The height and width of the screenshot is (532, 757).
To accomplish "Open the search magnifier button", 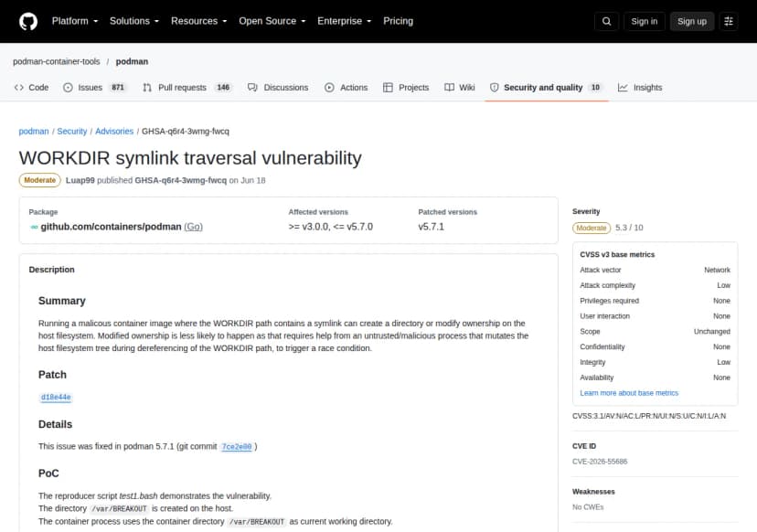I will [606, 21].
